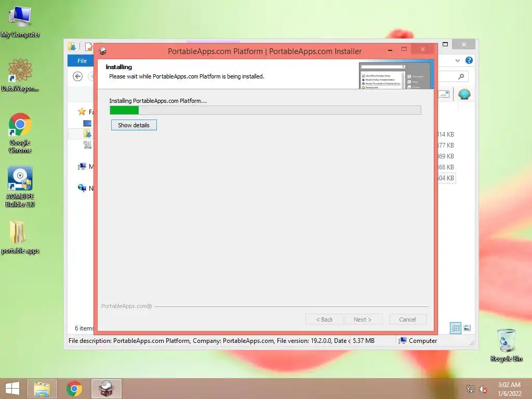Open the network tray icon

[x=471, y=389]
